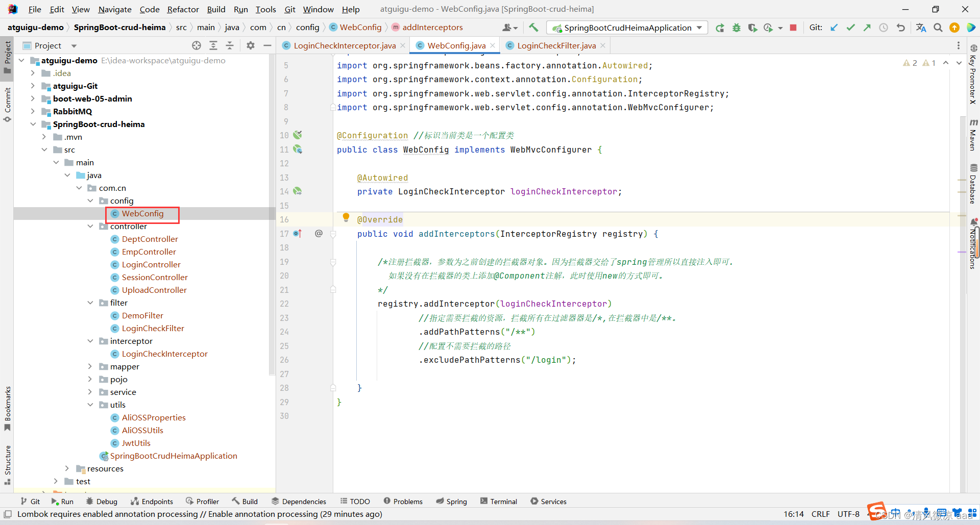
Task: Open the Maven tool window
Action: pos(973,135)
